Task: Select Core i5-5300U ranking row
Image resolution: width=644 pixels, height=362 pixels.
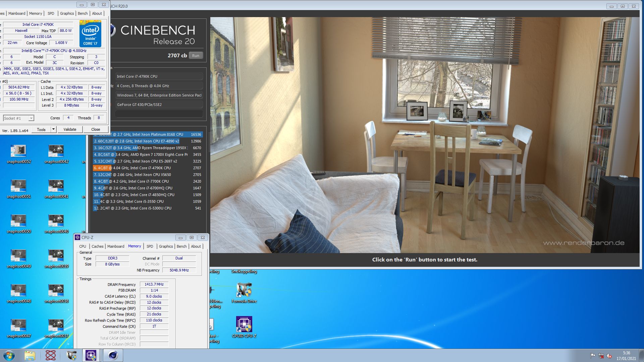Action: click(148, 208)
